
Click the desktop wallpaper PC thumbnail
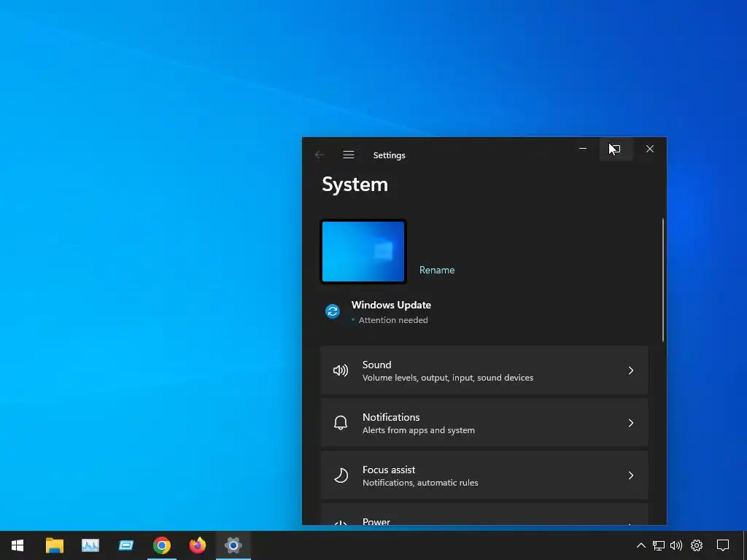pyautogui.click(x=363, y=252)
